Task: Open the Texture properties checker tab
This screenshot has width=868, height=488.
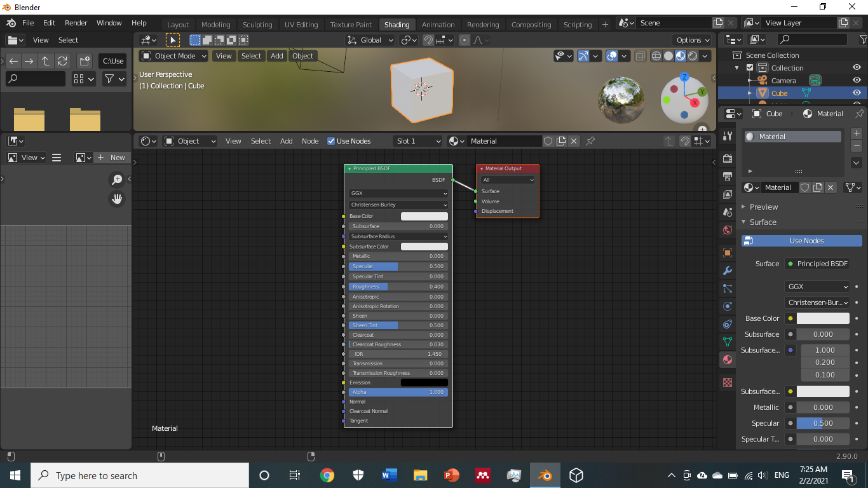Action: (728, 383)
